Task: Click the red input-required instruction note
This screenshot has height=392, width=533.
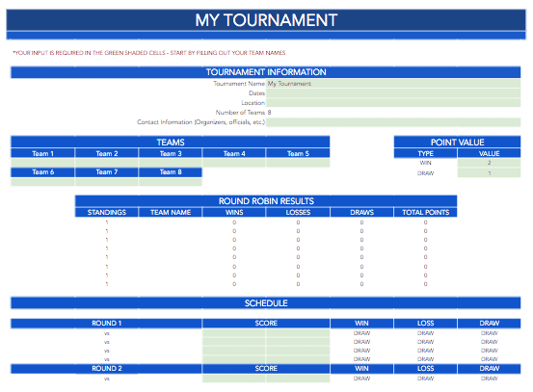Action: pyautogui.click(x=148, y=53)
